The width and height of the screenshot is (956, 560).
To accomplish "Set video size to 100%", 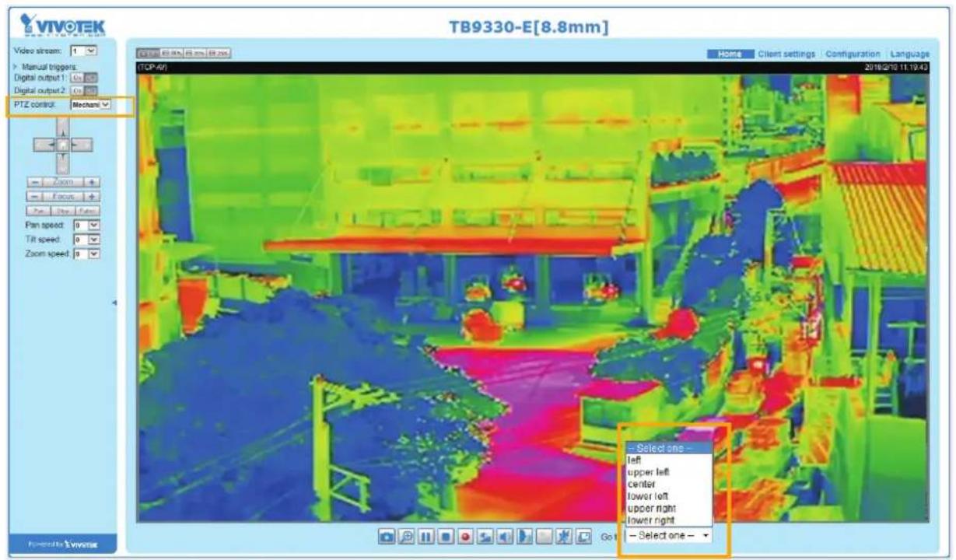I will coord(172,54).
